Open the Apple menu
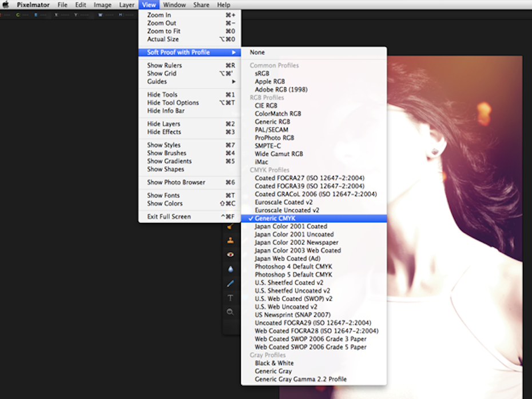Screen dimensions: 532x399 (x=6, y=5)
